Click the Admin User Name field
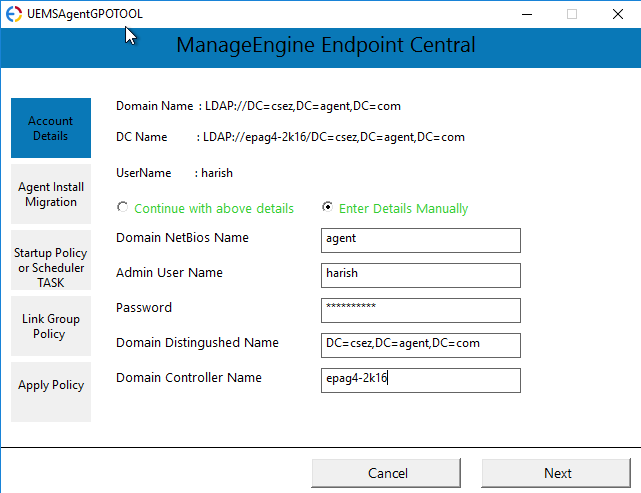This screenshot has width=641, height=493. coord(421,276)
